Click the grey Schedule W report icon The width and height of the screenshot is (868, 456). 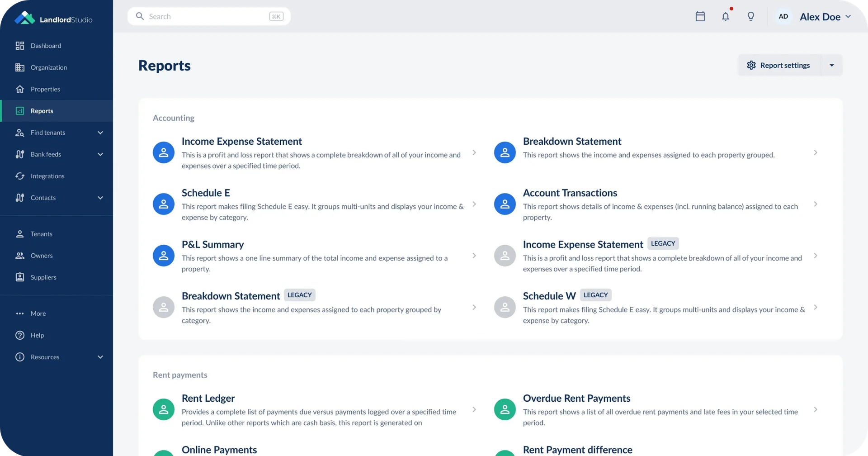(x=505, y=307)
